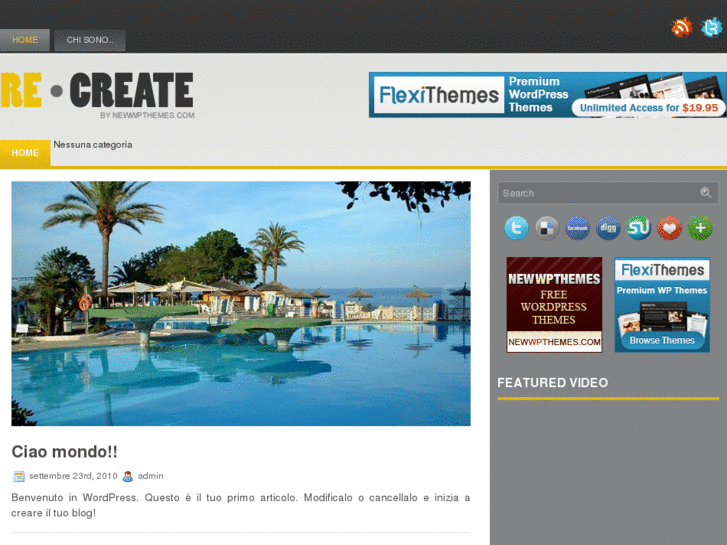The image size is (727, 545).
Task: Open the Ciao mondo!! post title
Action: point(64,451)
